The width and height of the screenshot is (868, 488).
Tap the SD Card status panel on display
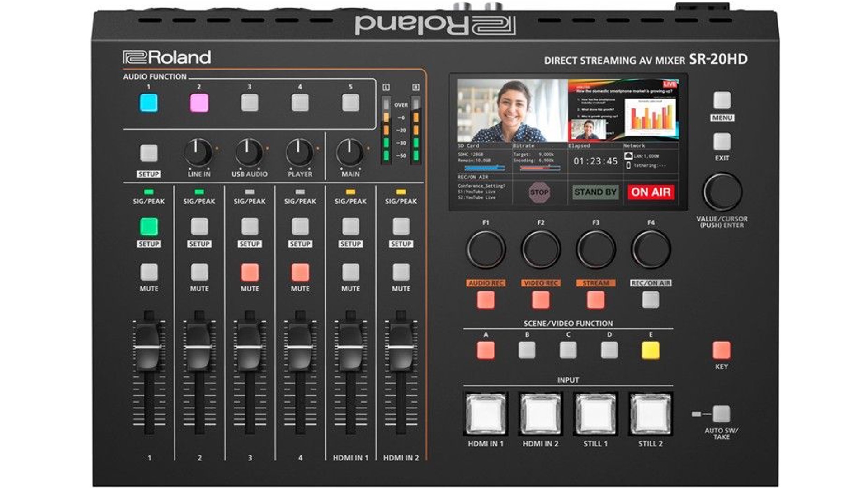484,158
